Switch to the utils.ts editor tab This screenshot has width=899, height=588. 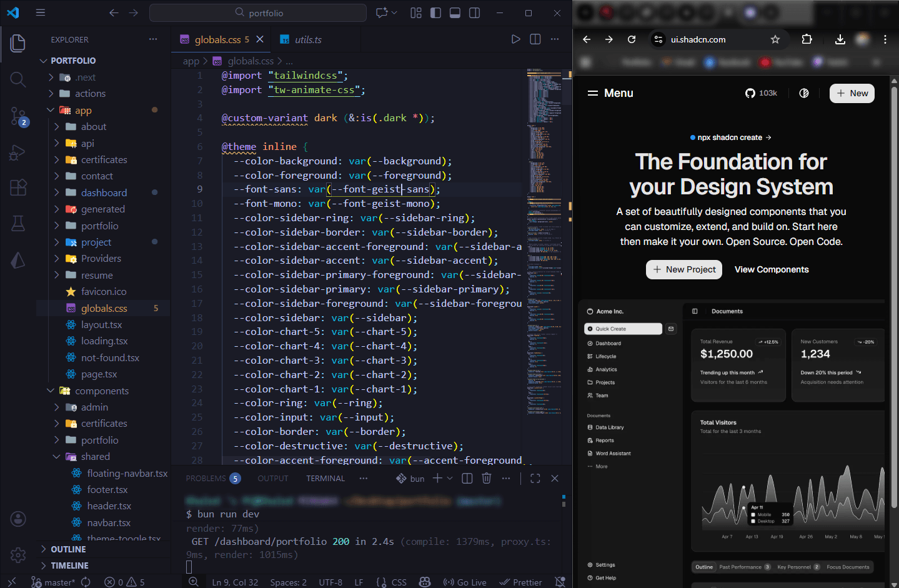coord(307,39)
